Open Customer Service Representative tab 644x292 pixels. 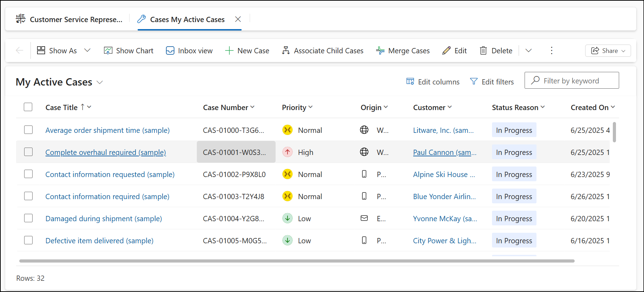click(x=69, y=19)
